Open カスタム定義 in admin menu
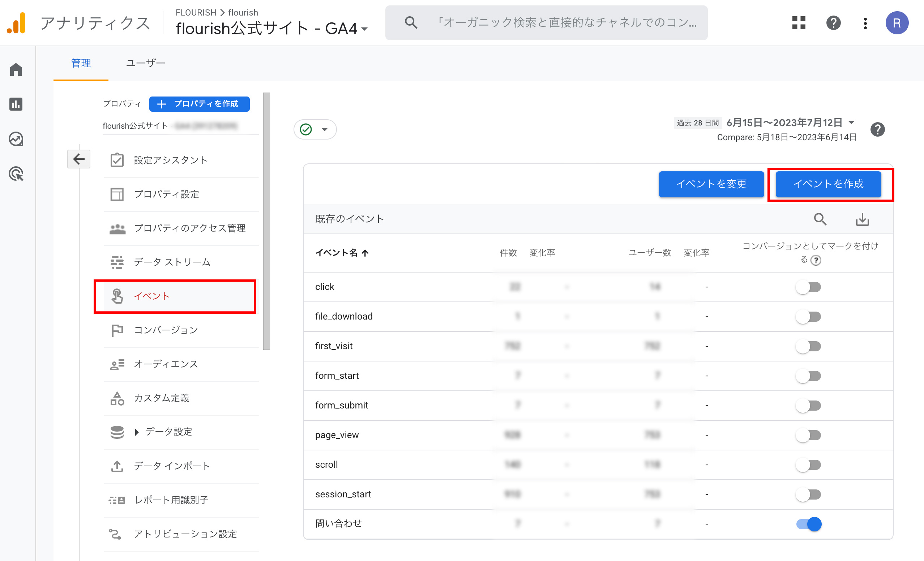Viewport: 924px width, 561px height. tap(181, 398)
